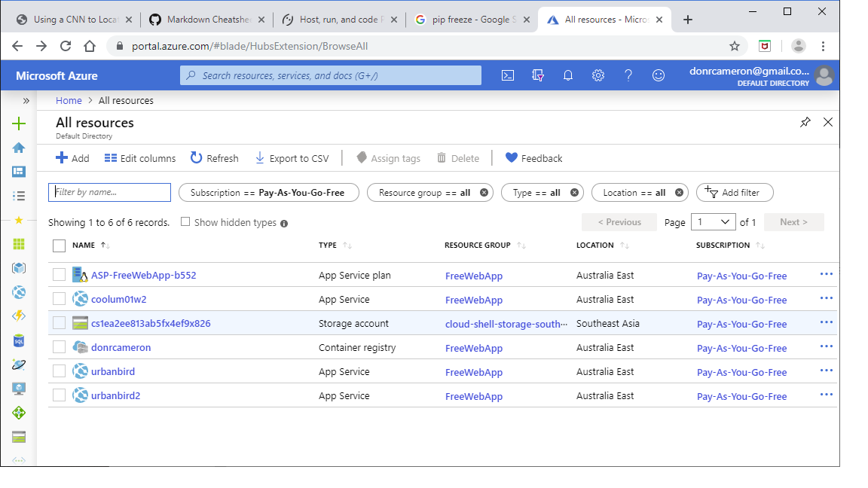Open the cloud-shell-storage-south resource group link
Image resolution: width=868 pixels, height=488 pixels.
[506, 325]
